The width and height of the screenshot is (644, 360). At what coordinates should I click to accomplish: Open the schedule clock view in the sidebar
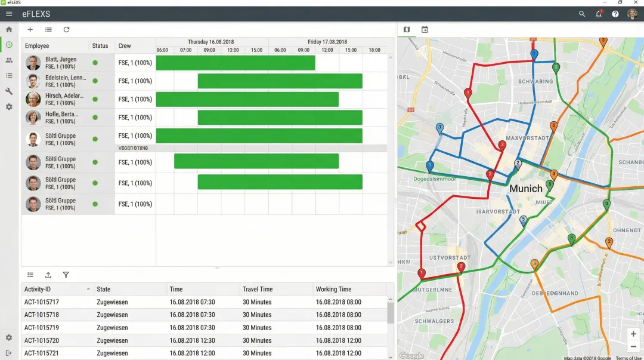pyautogui.click(x=8, y=44)
